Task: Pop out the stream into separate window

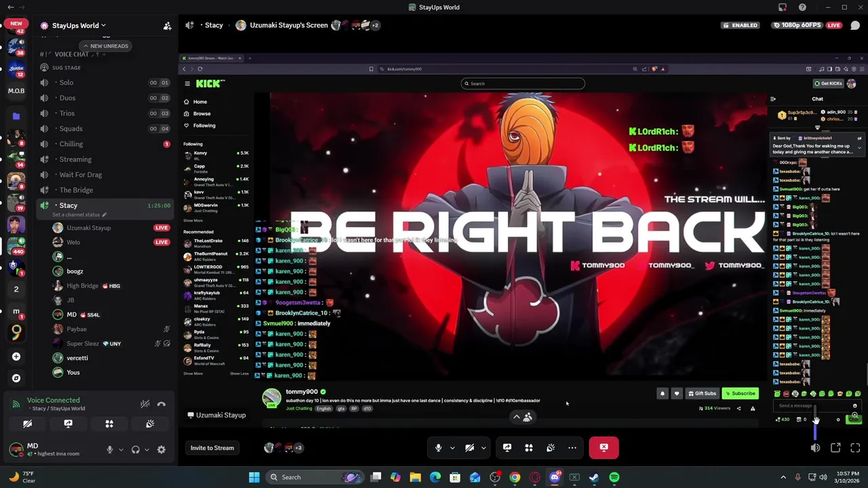Action: pos(835,447)
